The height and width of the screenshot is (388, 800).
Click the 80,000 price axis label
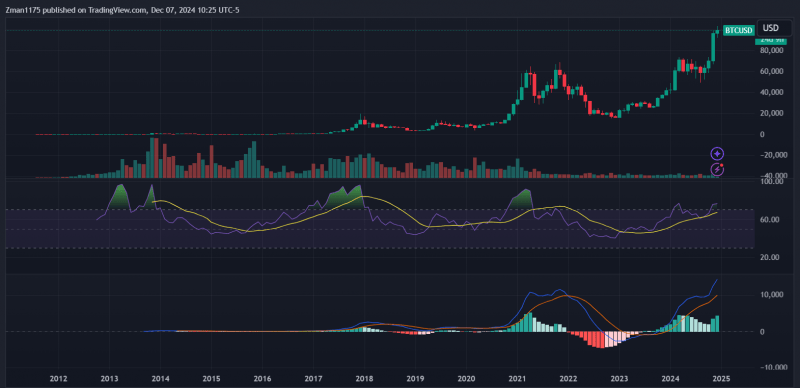[771, 51]
